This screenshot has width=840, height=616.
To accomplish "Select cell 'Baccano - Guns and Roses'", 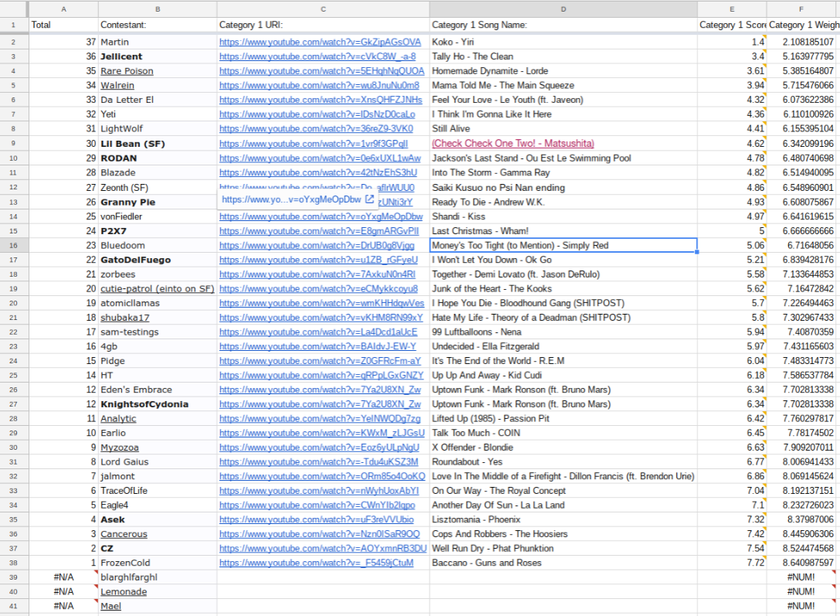I will pos(563,563).
